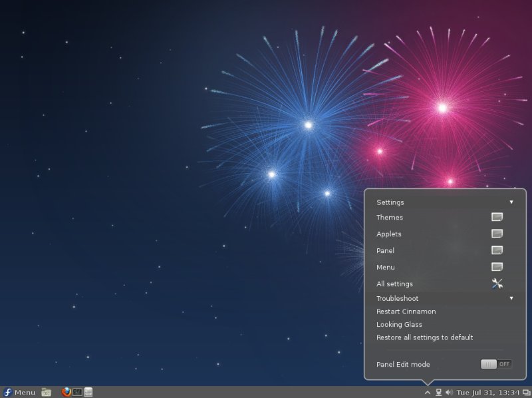Click the show desktop icon beside Menu
The height and width of the screenshot is (398, 532).
coord(46,392)
